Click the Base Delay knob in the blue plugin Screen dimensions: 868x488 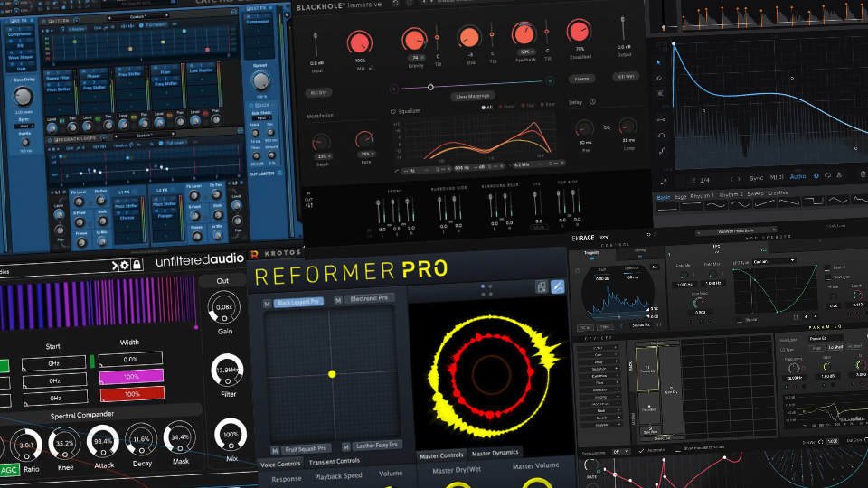[x=23, y=97]
